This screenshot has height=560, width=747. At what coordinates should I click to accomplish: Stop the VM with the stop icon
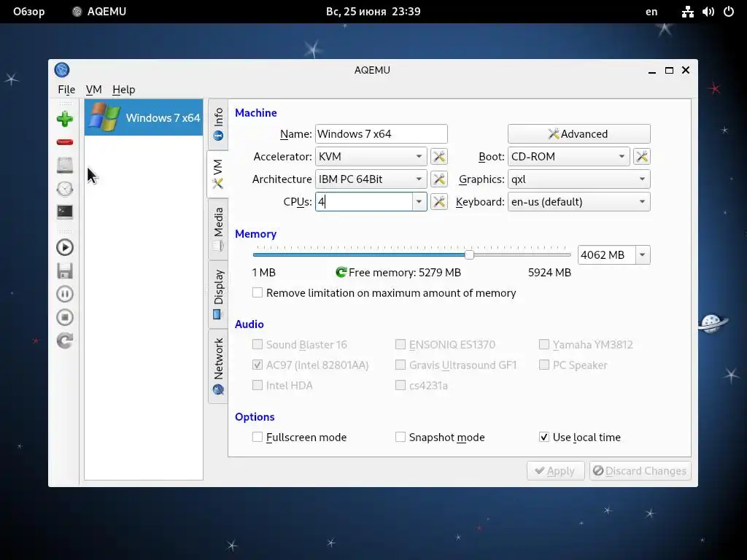tap(65, 317)
